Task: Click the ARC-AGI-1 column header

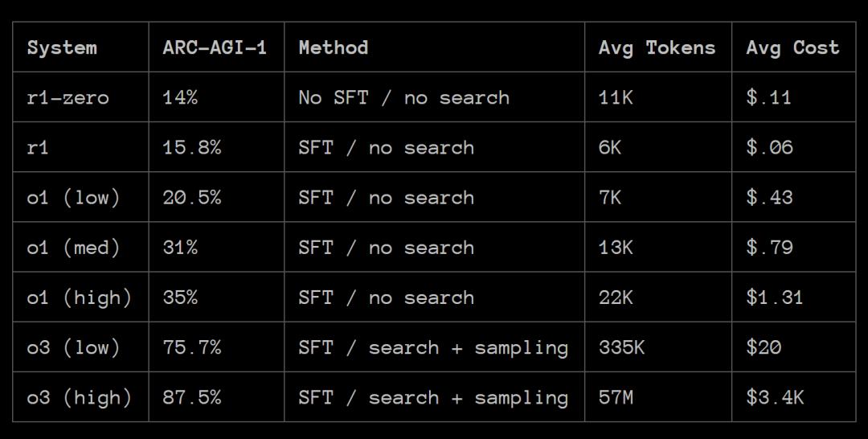Action: (x=215, y=47)
